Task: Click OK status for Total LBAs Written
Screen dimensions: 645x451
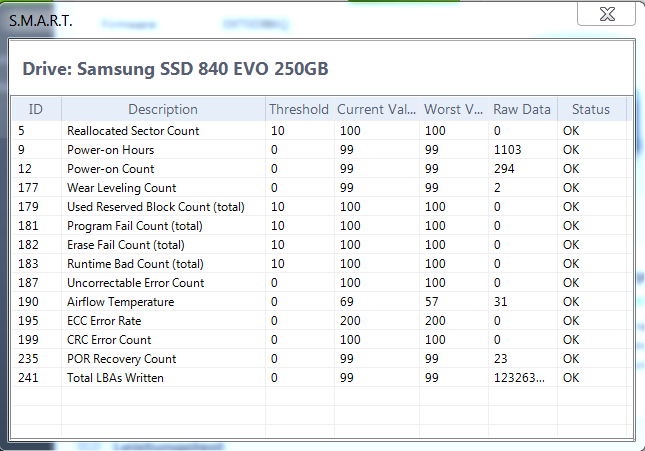Action: (x=571, y=378)
